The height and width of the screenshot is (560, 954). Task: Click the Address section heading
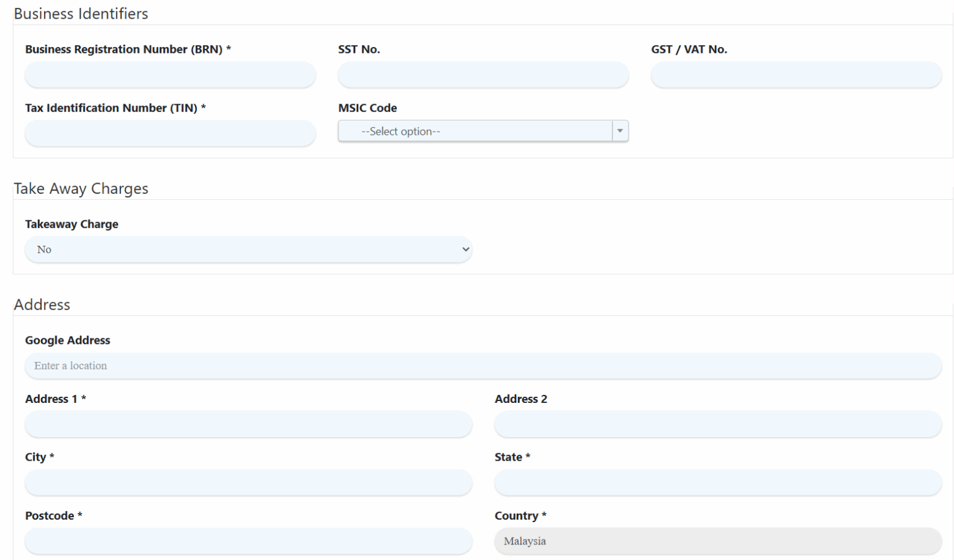click(42, 305)
